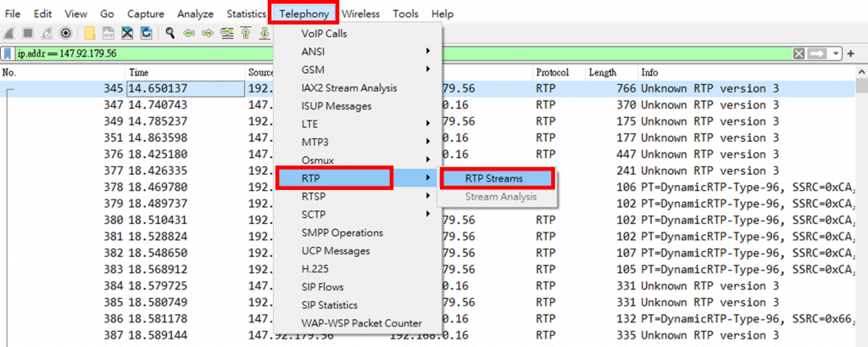Viewport: 868px width, 347px height.
Task: Apply the display filter arrow button
Action: click(x=816, y=53)
